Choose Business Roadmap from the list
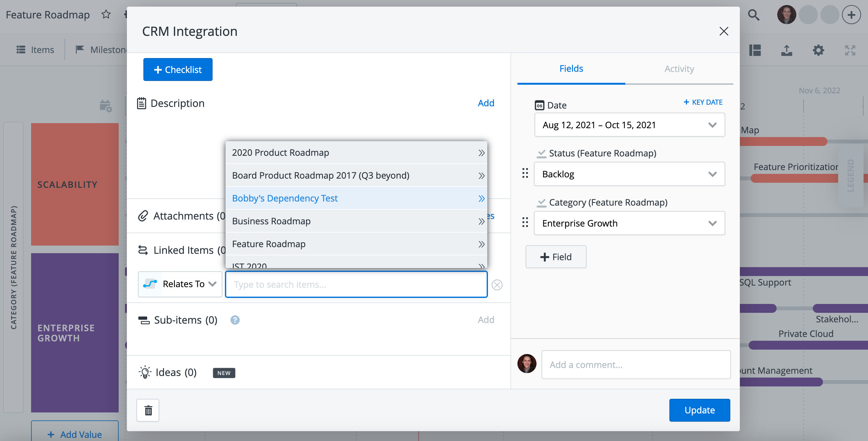Viewport: 868px width, 441px height. [x=356, y=221]
